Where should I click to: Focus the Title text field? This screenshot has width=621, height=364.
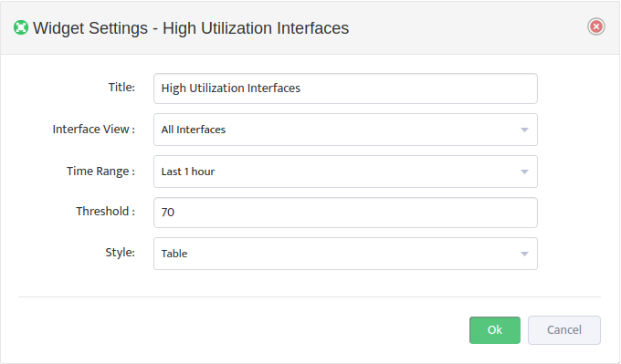click(345, 88)
